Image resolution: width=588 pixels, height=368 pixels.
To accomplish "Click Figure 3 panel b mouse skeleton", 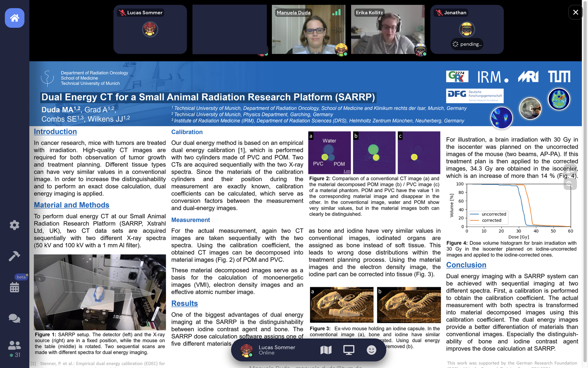I will pyautogui.click(x=409, y=305).
